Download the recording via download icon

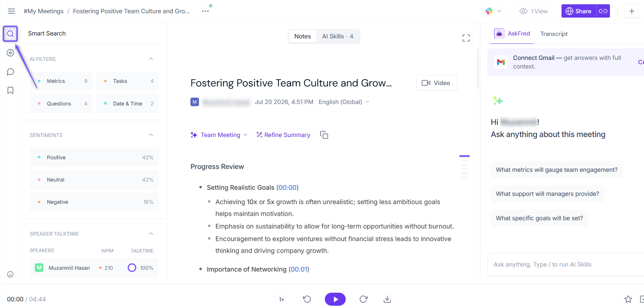coord(387,299)
